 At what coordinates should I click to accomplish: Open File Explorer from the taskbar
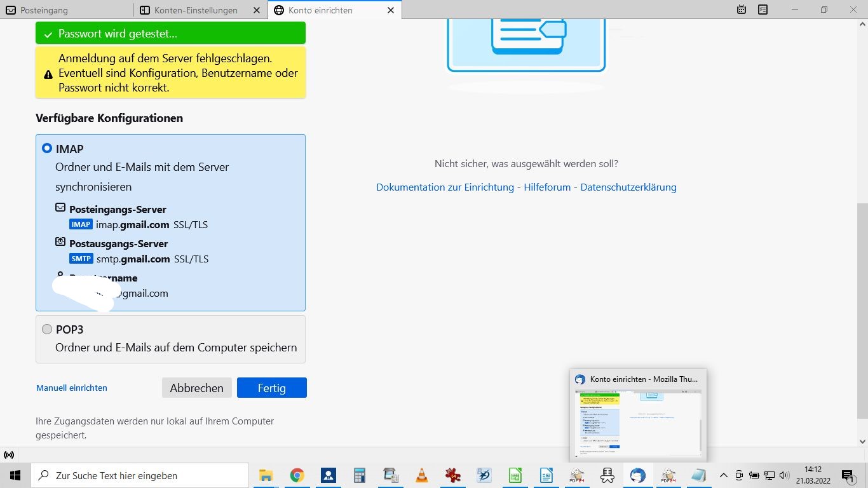pyautogui.click(x=266, y=475)
